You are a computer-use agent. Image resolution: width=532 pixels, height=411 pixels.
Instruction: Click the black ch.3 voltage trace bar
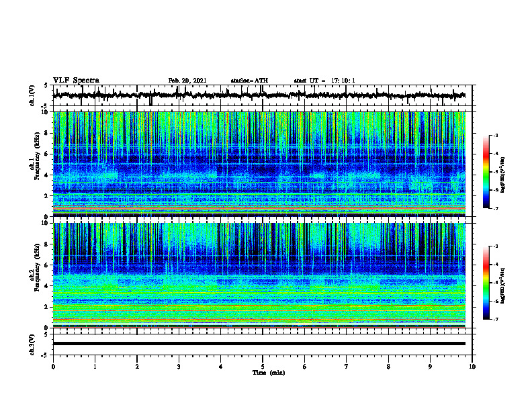click(x=259, y=344)
